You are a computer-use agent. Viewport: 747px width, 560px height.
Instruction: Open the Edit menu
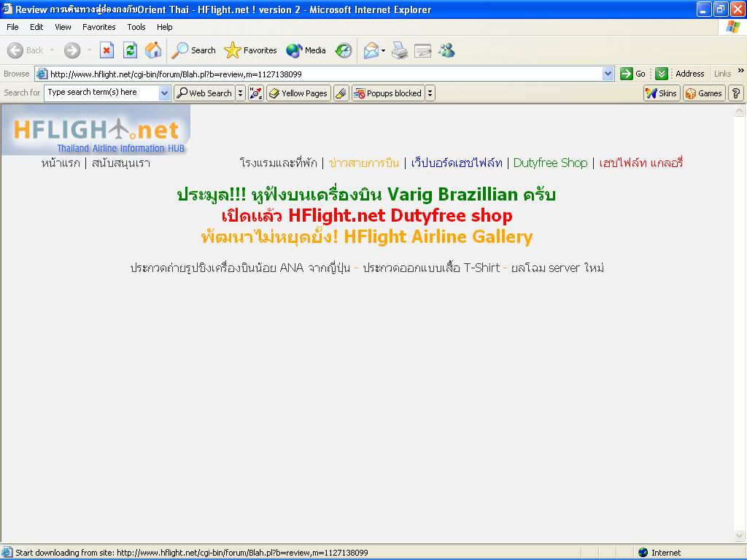click(36, 27)
